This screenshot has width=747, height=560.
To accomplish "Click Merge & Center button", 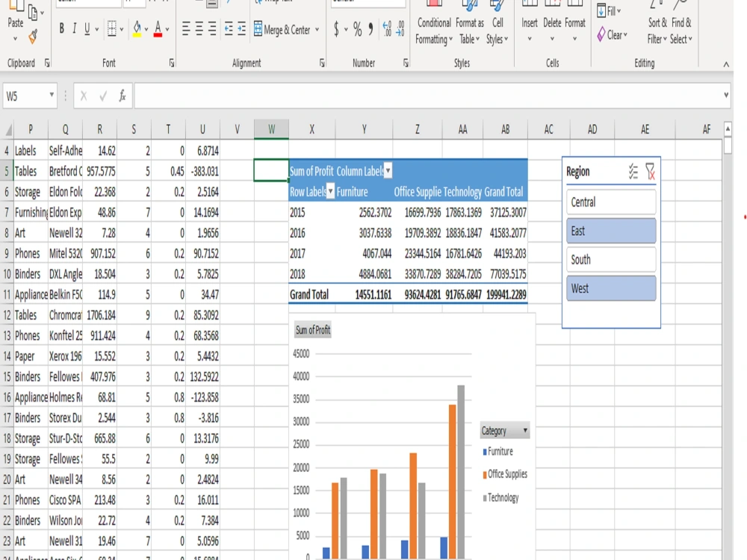I will click(282, 30).
